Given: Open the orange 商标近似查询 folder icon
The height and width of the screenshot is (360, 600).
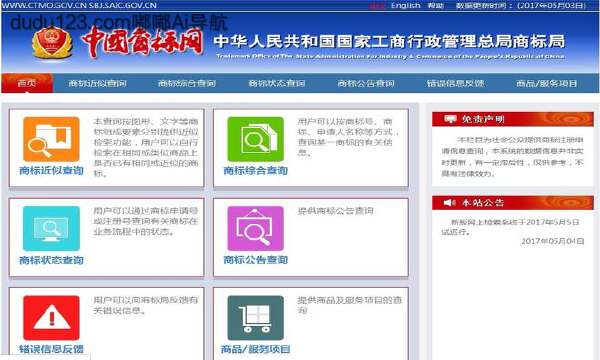Looking at the screenshot, I should click(51, 139).
